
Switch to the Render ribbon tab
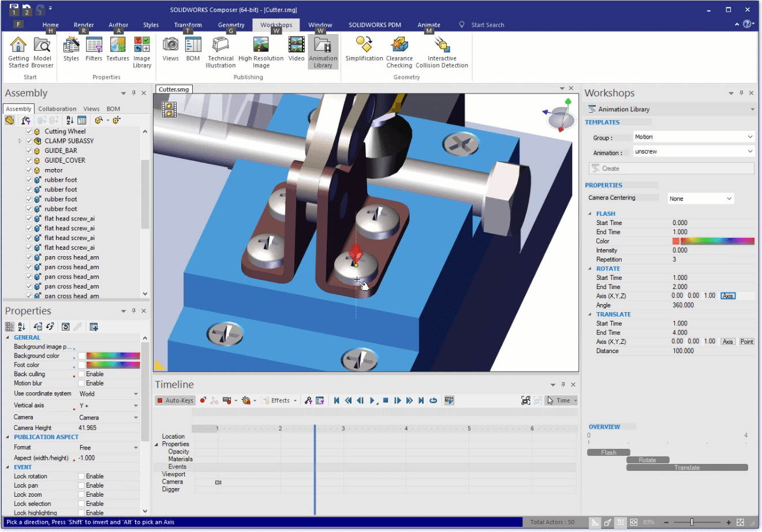(84, 25)
